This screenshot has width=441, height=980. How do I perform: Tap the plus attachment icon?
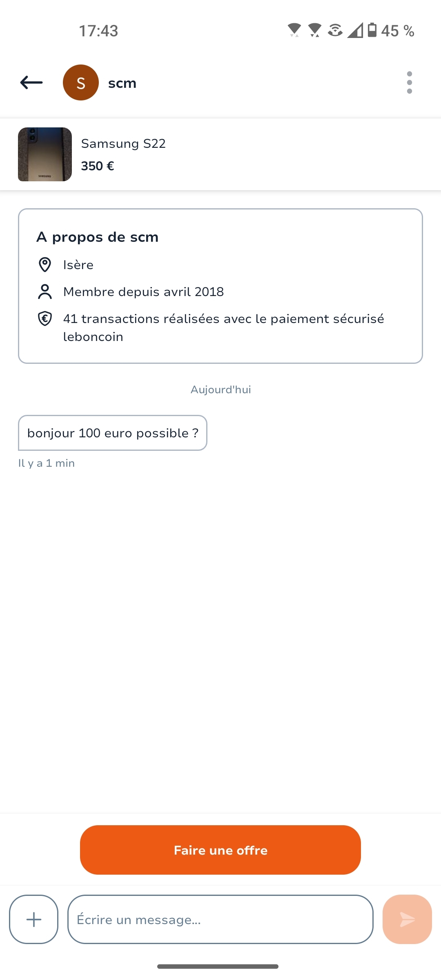pos(33,919)
